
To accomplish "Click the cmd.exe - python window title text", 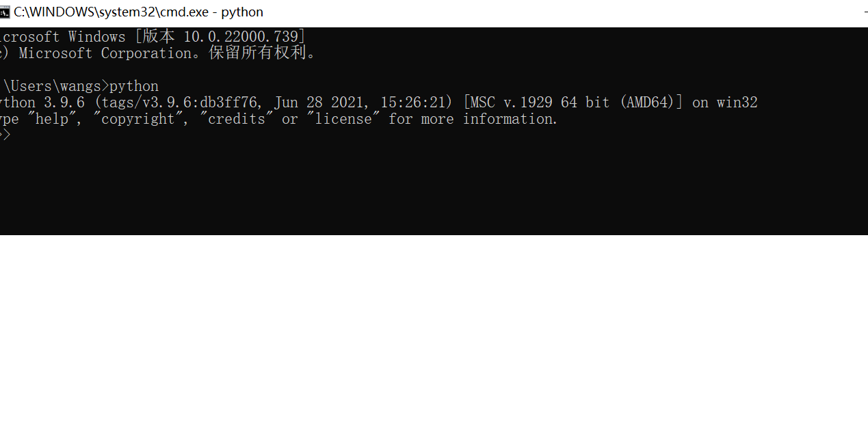I will [x=138, y=12].
